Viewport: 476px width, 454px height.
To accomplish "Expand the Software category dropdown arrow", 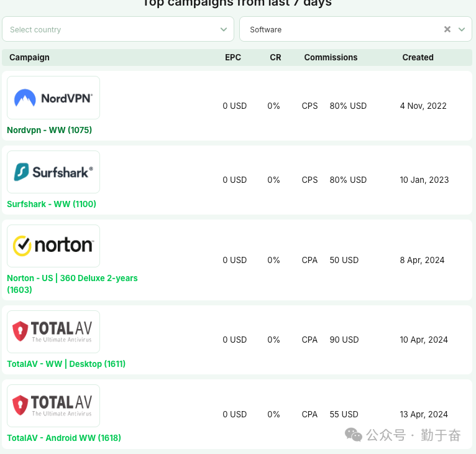I will coord(462,29).
